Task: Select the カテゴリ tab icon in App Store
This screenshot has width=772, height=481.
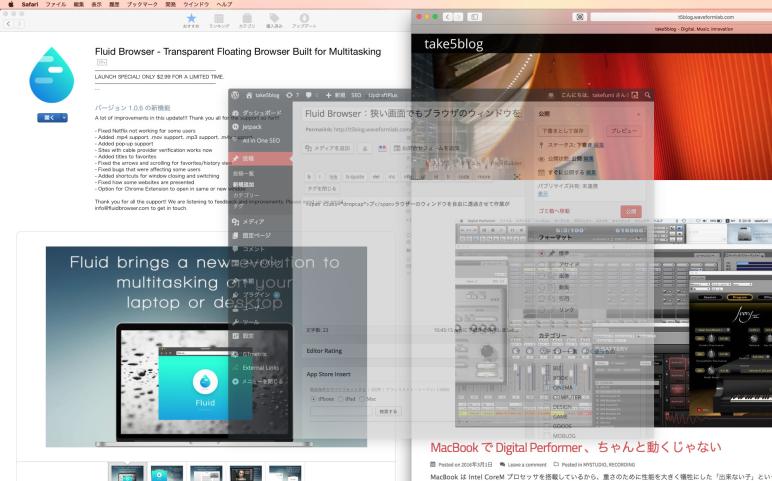Action: point(247,21)
